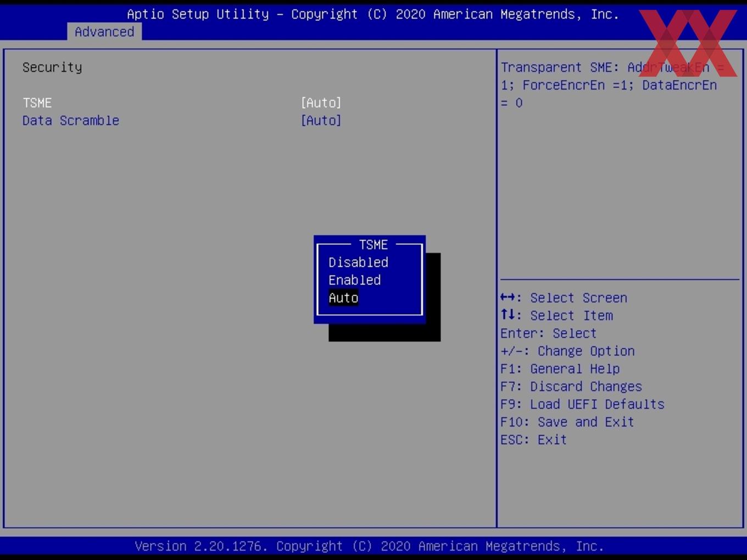Viewport: 747px width, 560px height.
Task: Pick Auto in the TSME popup
Action: pyautogui.click(x=343, y=298)
